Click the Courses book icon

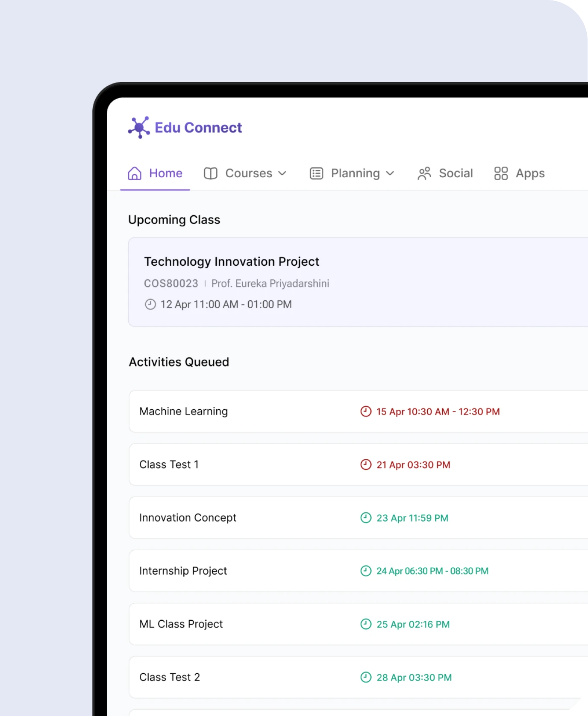pos(211,173)
